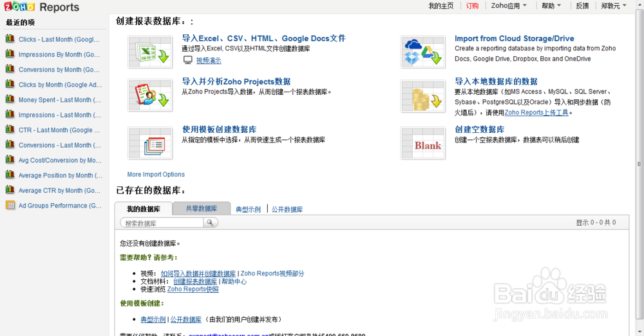Click the vertical page scrollbar

point(639,164)
